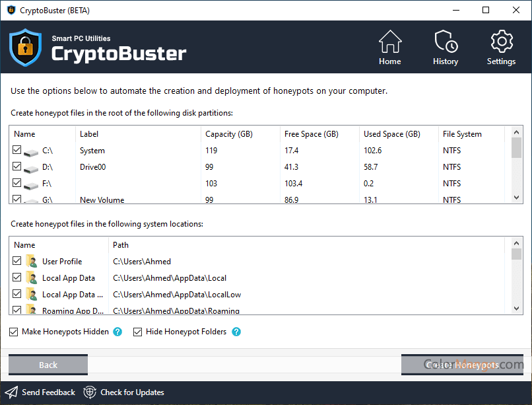Screen dimensions: 532x405
Task: Open the History shield icon
Action: [x=446, y=42]
